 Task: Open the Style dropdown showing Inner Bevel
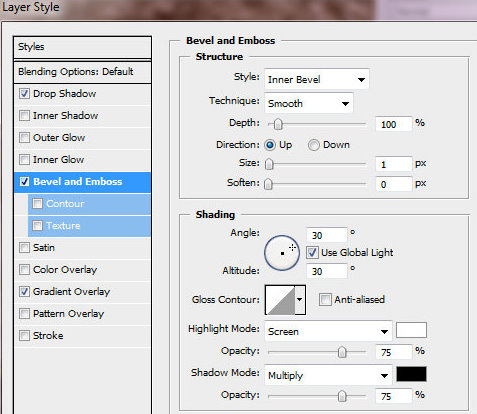tap(317, 79)
